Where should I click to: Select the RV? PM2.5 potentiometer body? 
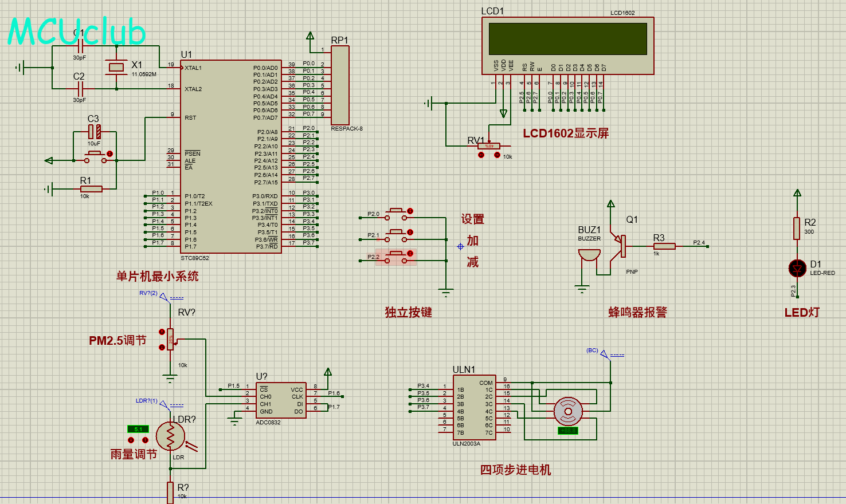coord(170,339)
